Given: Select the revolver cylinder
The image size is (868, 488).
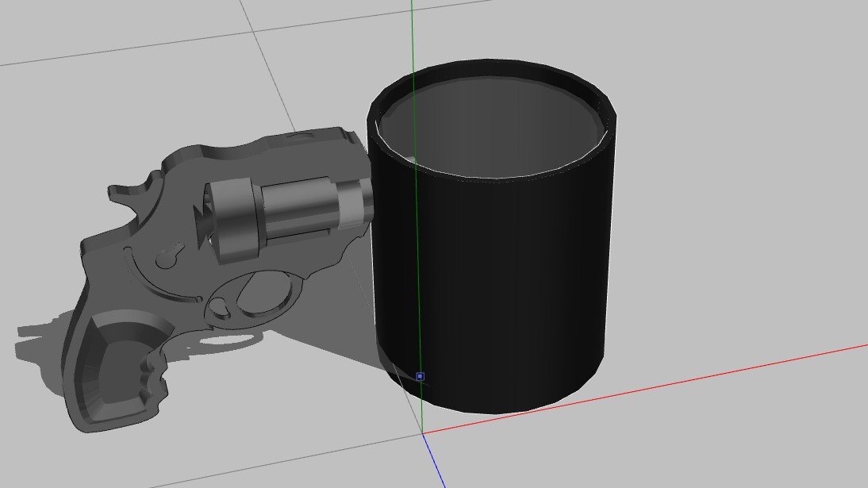Looking at the screenshot, I should 294,209.
